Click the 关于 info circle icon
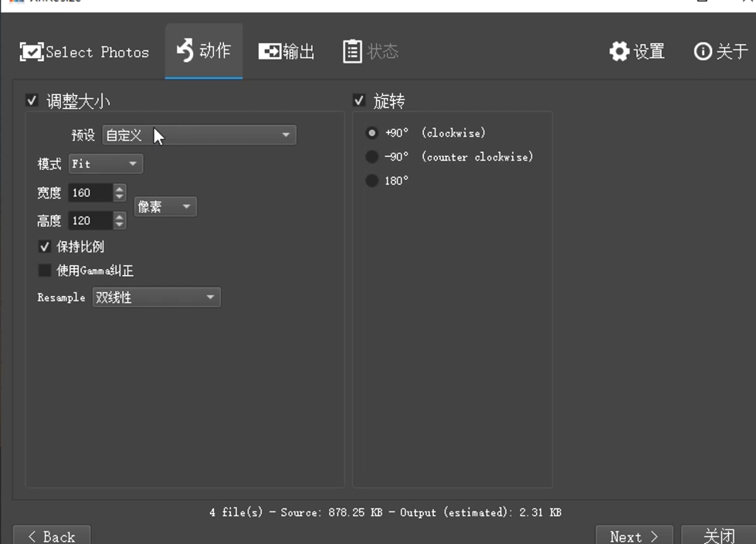 [702, 52]
